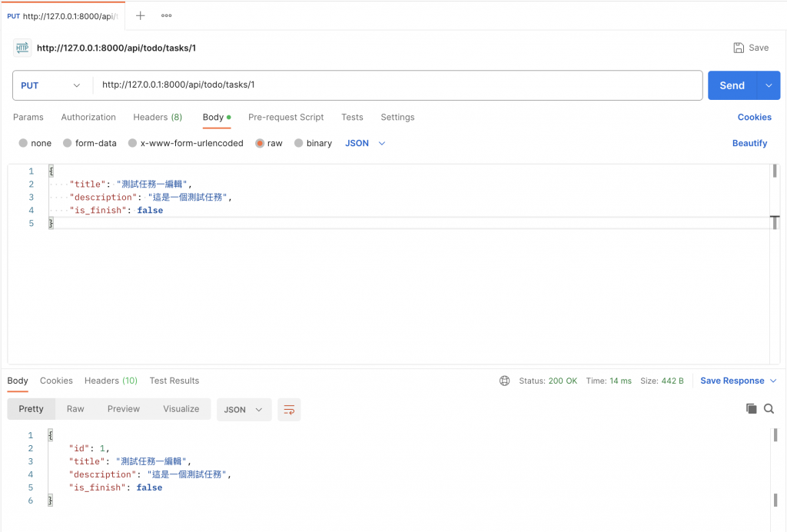Click the request name title text
787x532 pixels.
pos(117,48)
